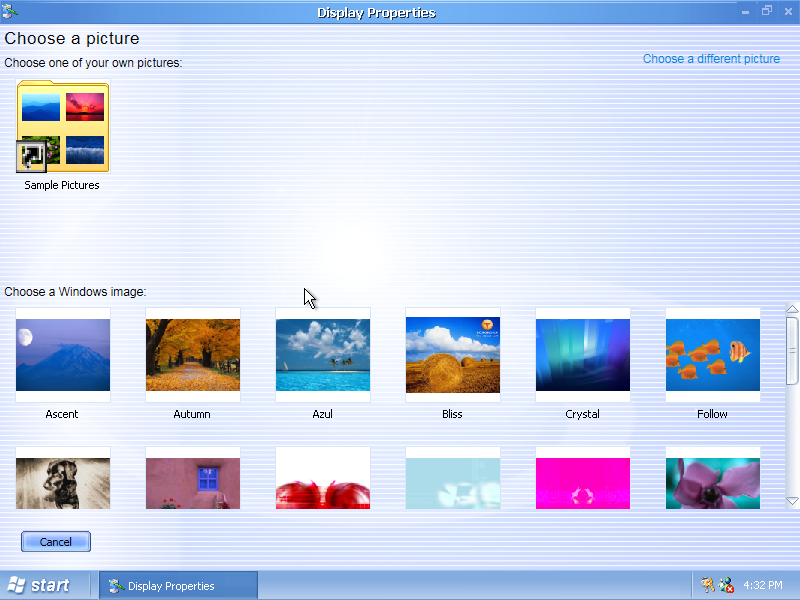Open the Windows start menu
The width and height of the screenshot is (800, 600).
click(x=40, y=585)
